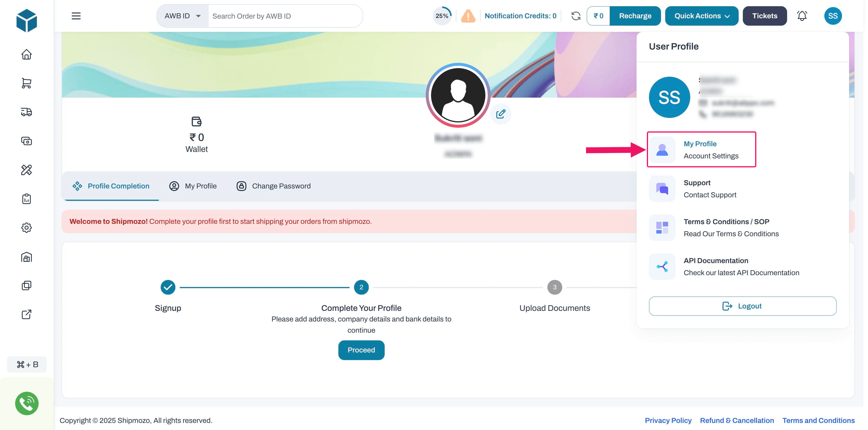This screenshot has height=430, width=868.
Task: Click the green phone call icon
Action: click(27, 403)
